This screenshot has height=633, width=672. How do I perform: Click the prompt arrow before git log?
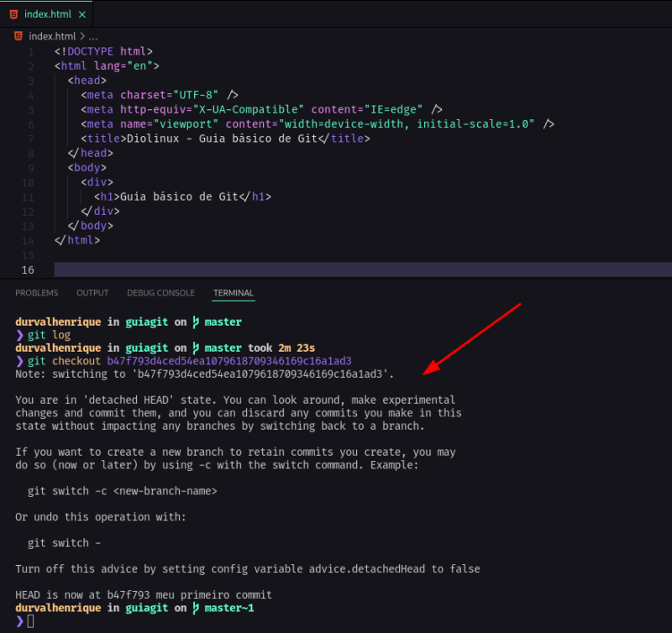coord(18,334)
